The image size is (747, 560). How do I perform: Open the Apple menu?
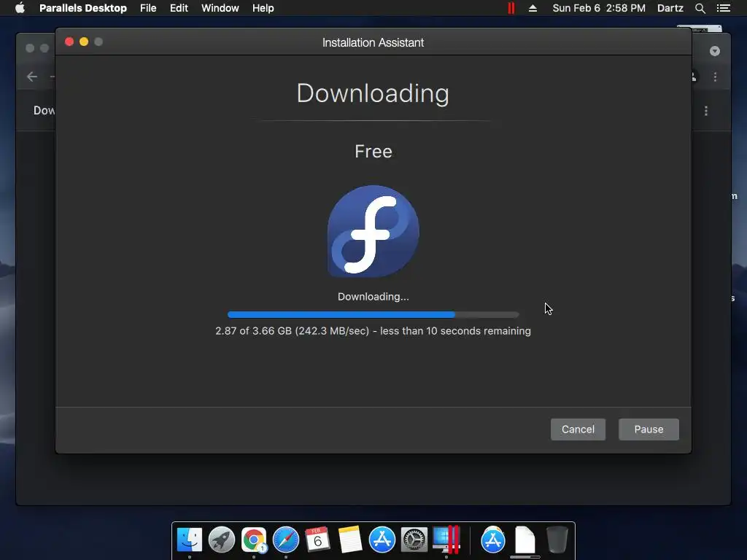(x=20, y=8)
